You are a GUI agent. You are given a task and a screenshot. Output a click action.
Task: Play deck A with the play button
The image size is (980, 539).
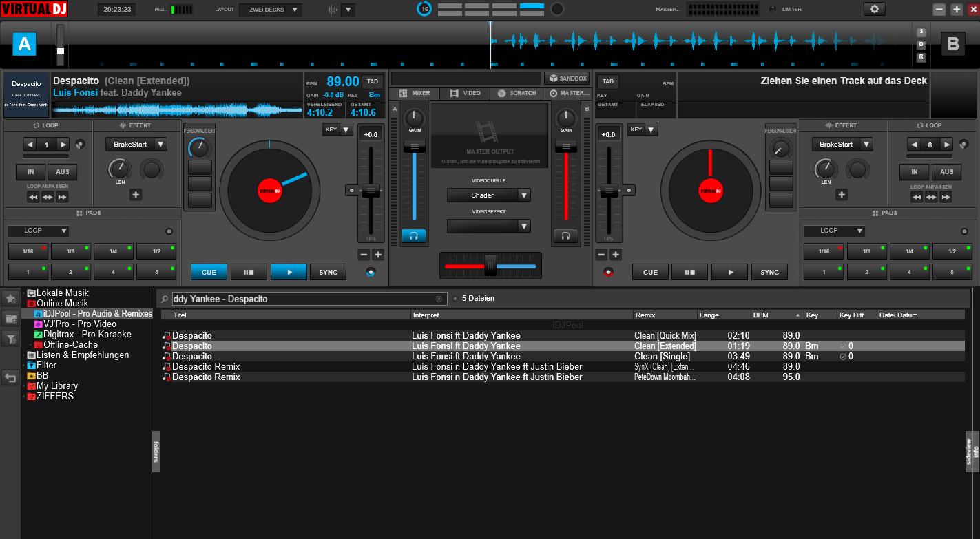pyautogui.click(x=289, y=272)
